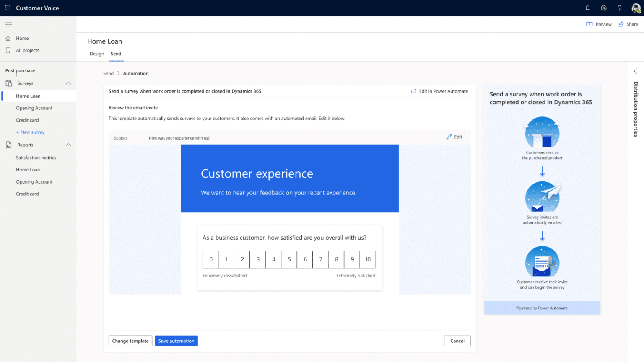The height and width of the screenshot is (362, 644).
Task: Open the settings gear icon
Action: [x=603, y=8]
